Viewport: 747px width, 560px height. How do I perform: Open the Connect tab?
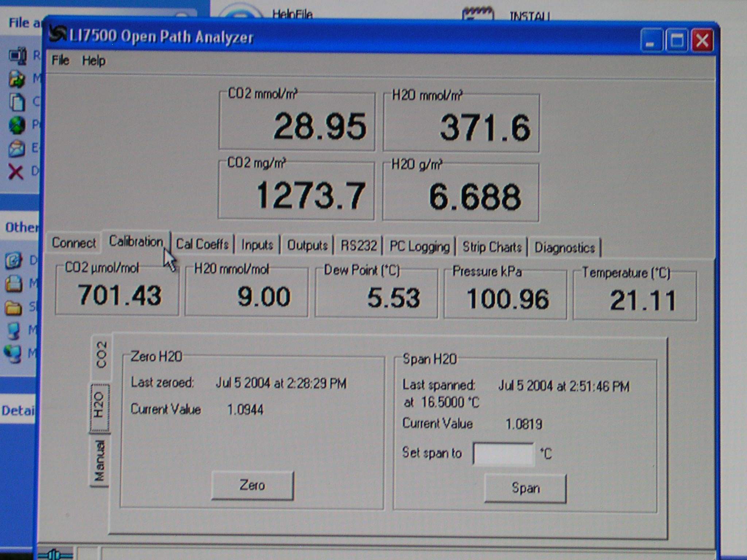coord(74,243)
